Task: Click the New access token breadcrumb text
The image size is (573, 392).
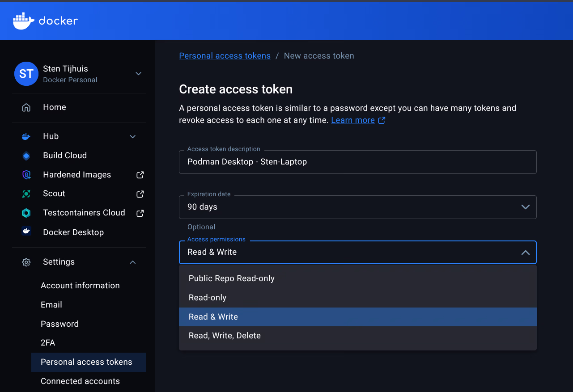Action: [319, 56]
